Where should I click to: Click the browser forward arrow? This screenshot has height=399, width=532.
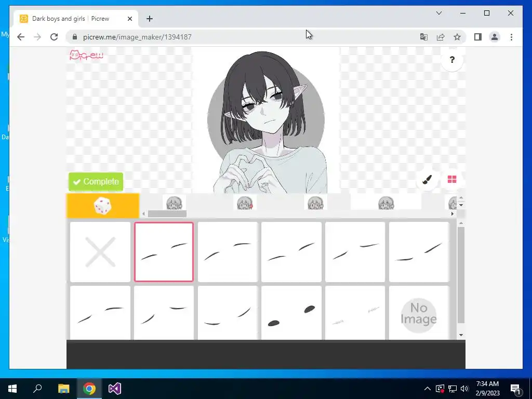coord(37,37)
